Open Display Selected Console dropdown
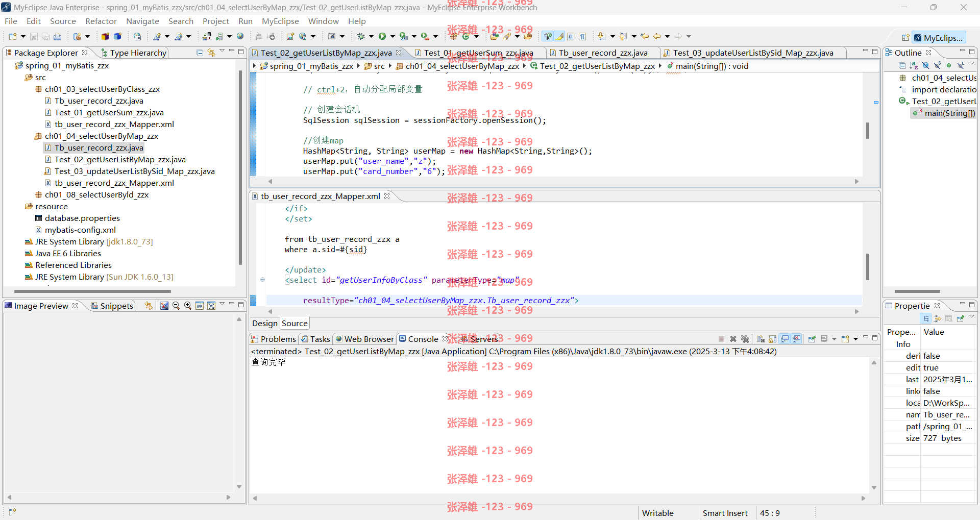This screenshot has width=980, height=520. click(834, 339)
